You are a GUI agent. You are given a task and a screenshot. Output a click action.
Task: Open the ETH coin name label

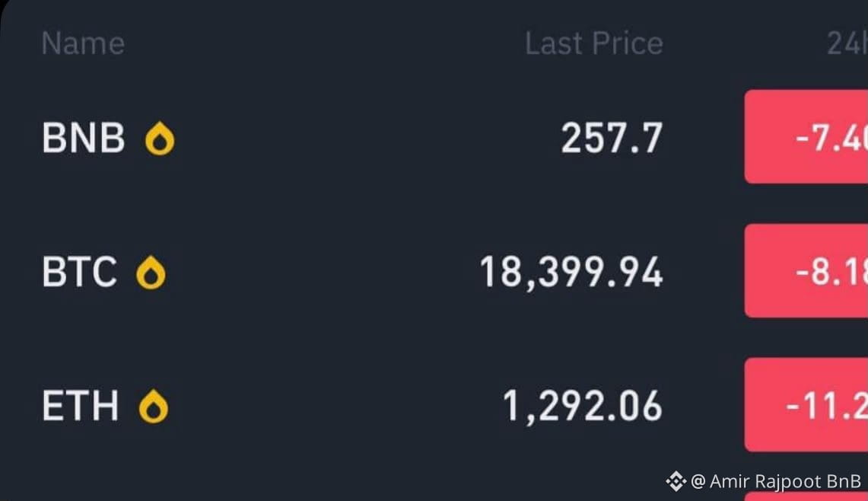(x=81, y=406)
